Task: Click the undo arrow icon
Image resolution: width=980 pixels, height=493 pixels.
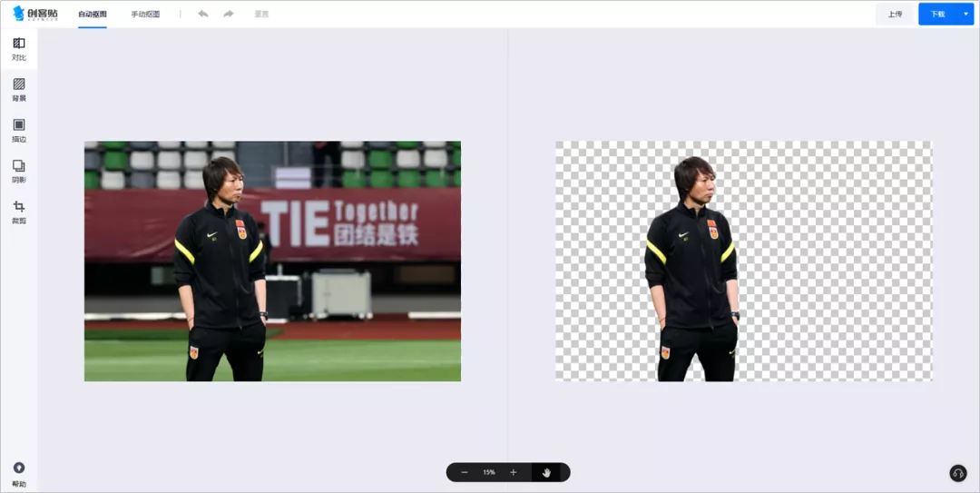Action: [203, 14]
